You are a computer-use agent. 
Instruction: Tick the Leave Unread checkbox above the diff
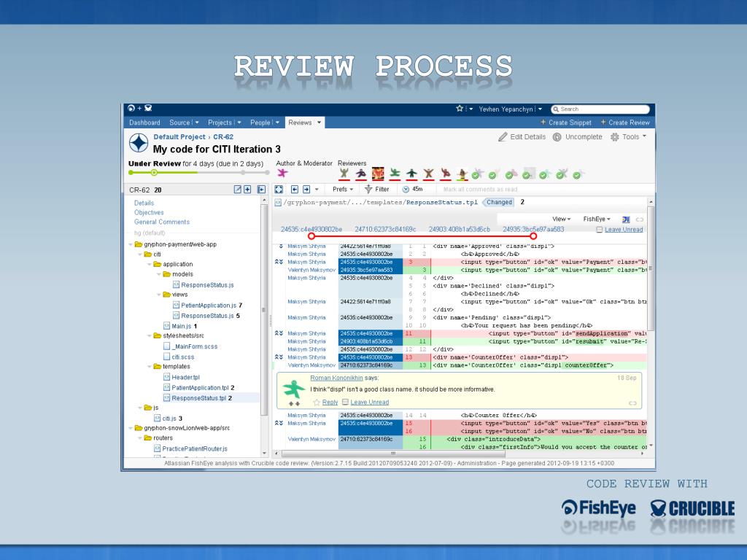click(600, 230)
